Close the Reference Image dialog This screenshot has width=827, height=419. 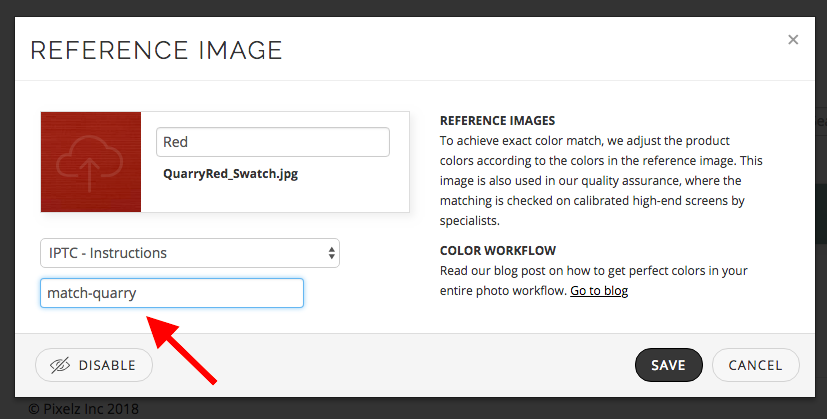pos(793,40)
